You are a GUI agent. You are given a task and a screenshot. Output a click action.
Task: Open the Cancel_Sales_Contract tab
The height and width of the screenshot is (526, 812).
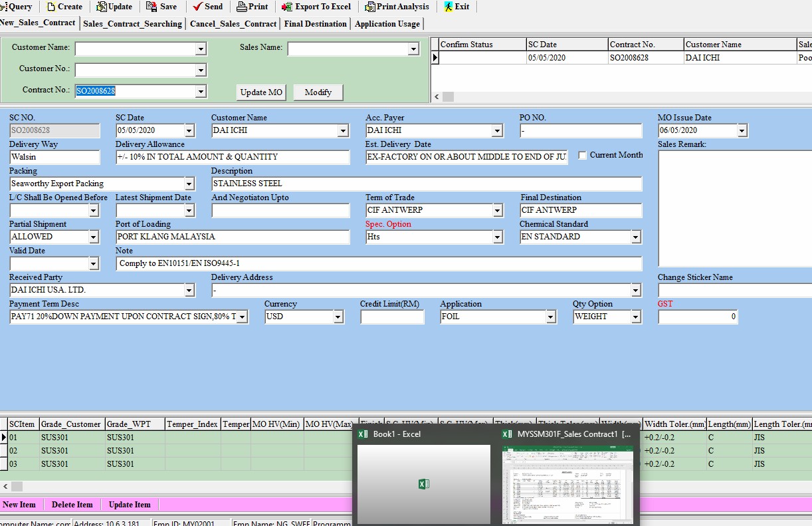233,24
